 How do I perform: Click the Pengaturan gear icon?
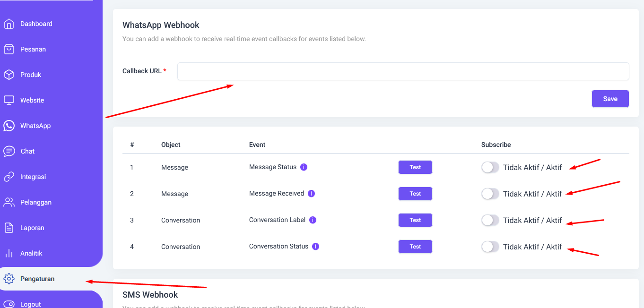click(9, 279)
